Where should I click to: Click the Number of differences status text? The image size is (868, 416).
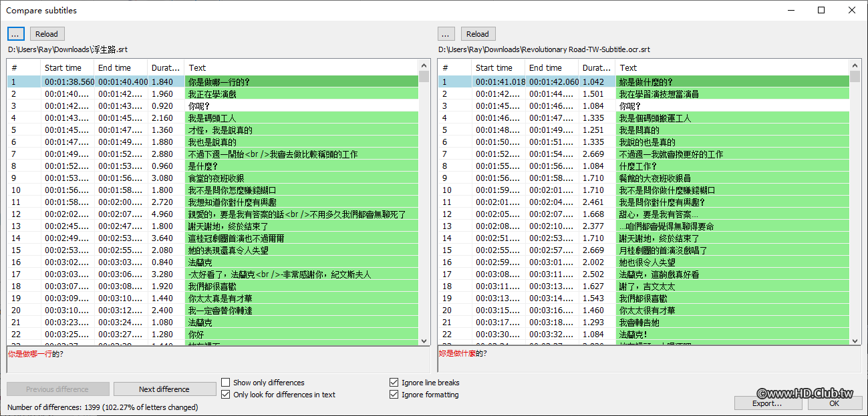(x=102, y=407)
